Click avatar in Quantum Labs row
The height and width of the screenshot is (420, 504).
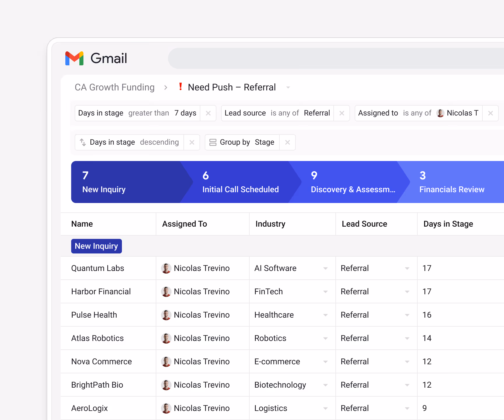pos(166,268)
